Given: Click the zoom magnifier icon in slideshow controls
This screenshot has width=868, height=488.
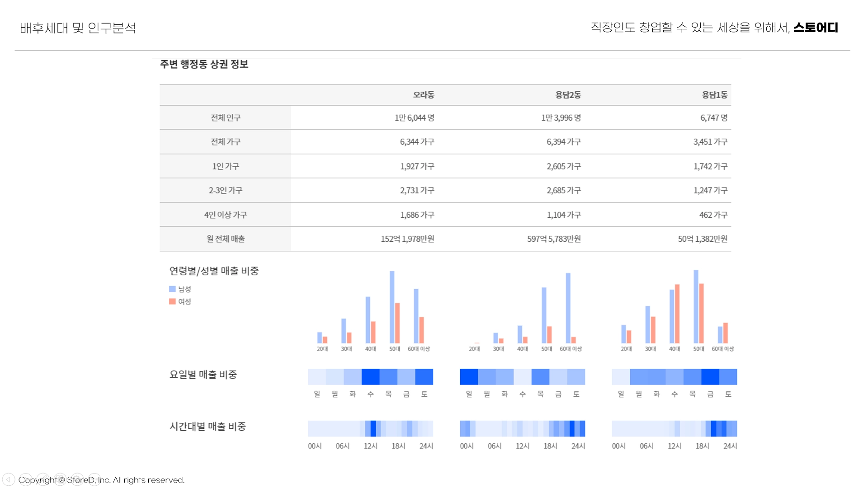Looking at the screenshot, I should click(77, 479).
